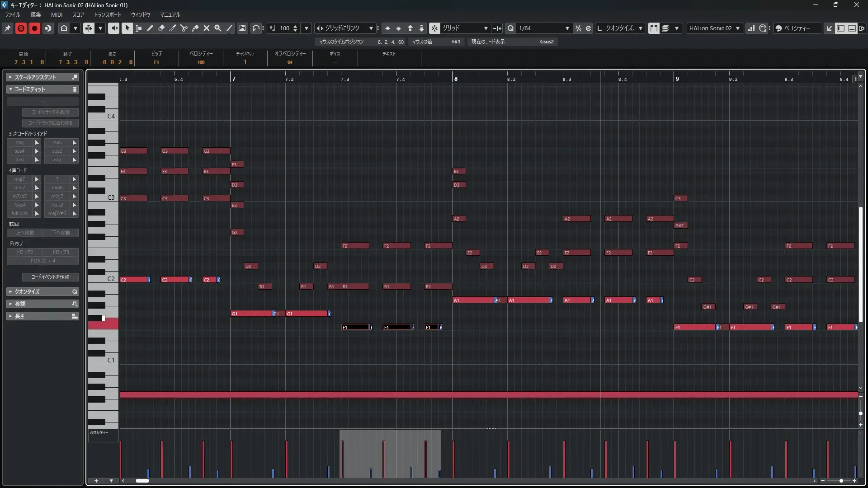This screenshot has width=868, height=488.
Task: Open the トランスポート menu
Action: [x=108, y=14]
